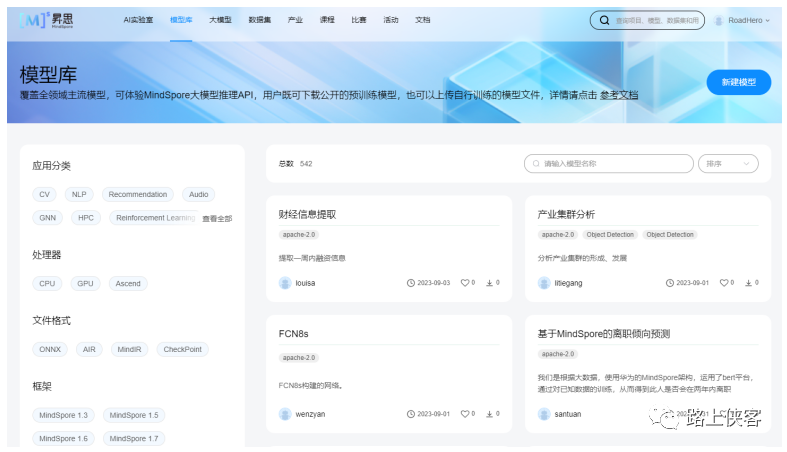Toggle the GPU processor filter
The height and width of the screenshot is (452, 787).
point(85,283)
